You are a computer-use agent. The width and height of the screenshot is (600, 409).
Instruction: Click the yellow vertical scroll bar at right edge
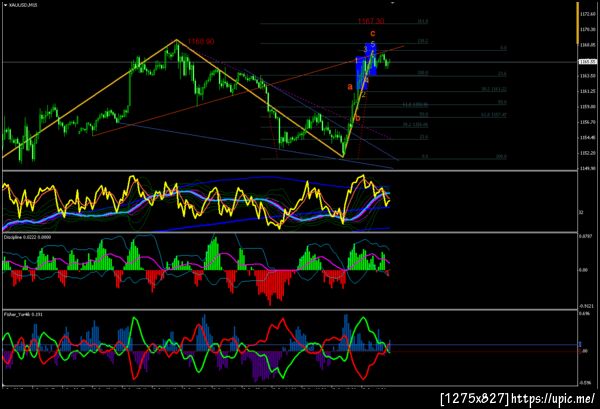tap(578, 22)
